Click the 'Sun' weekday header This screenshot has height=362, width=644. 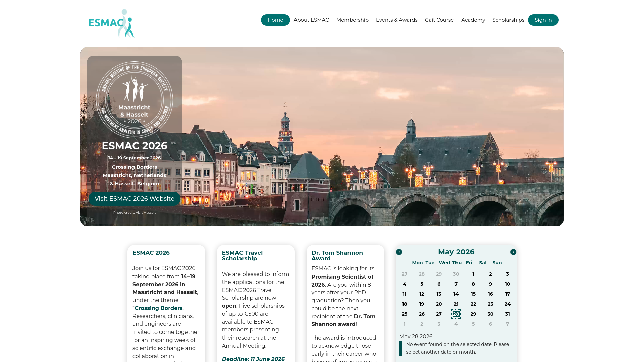pyautogui.click(x=497, y=263)
